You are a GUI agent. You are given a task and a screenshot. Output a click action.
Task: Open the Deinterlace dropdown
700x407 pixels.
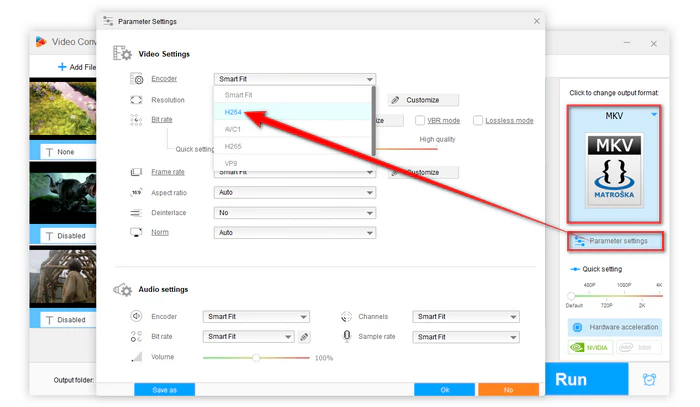[295, 212]
